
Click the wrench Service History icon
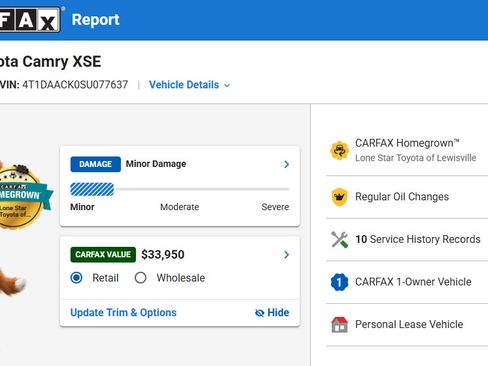(339, 239)
